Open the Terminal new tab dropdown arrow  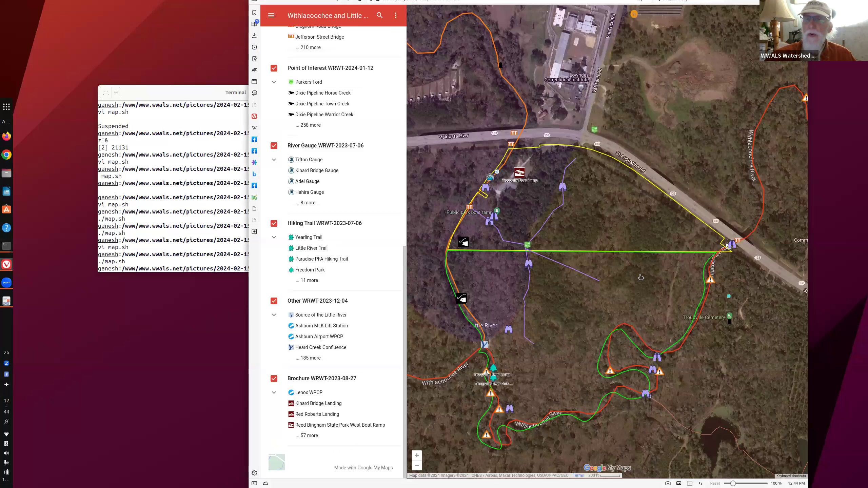(116, 93)
